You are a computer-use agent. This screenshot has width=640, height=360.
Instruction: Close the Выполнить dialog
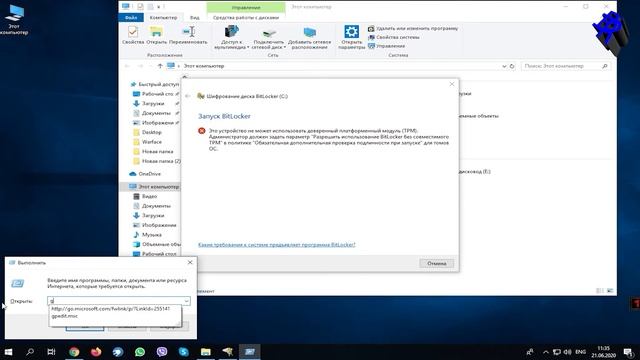[190, 262]
